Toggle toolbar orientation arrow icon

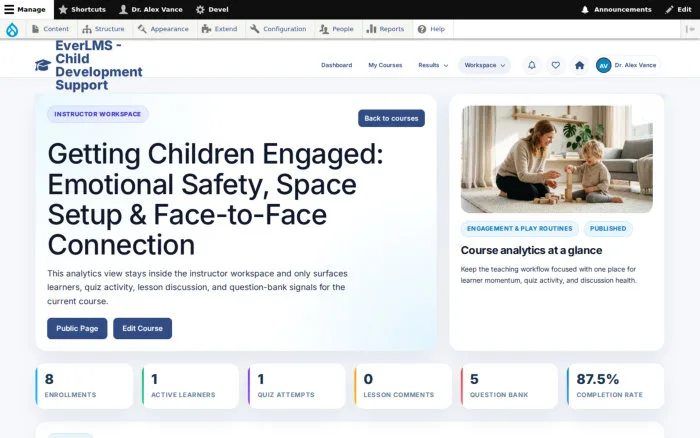point(690,29)
